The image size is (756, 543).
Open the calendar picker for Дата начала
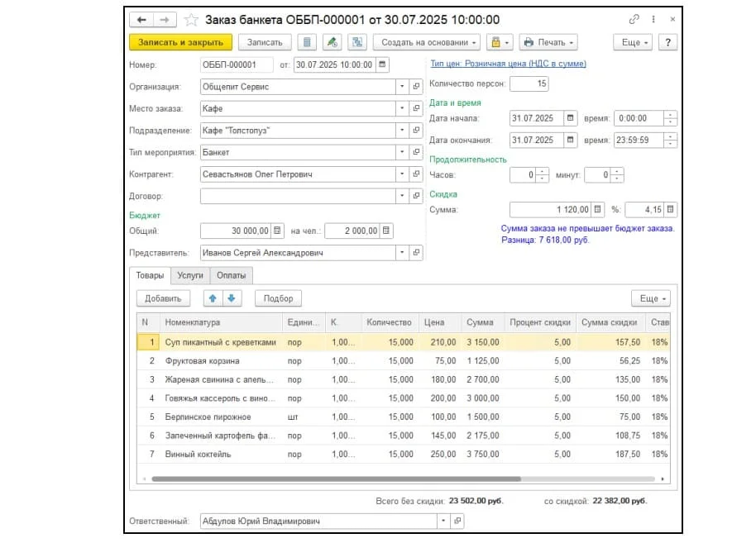(571, 118)
